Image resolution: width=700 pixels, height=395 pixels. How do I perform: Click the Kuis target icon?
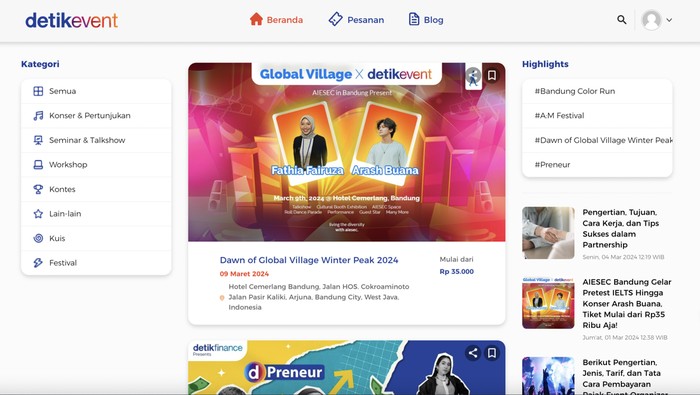click(38, 238)
